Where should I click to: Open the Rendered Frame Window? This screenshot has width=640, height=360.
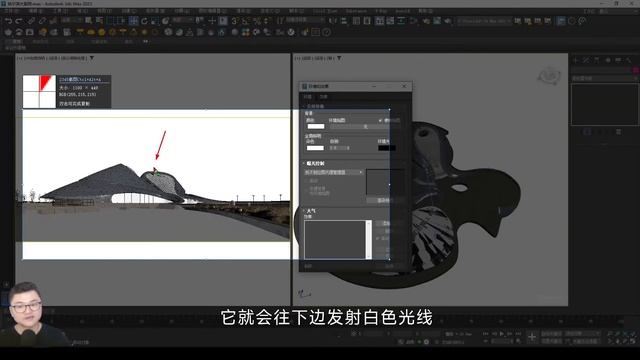(437, 20)
